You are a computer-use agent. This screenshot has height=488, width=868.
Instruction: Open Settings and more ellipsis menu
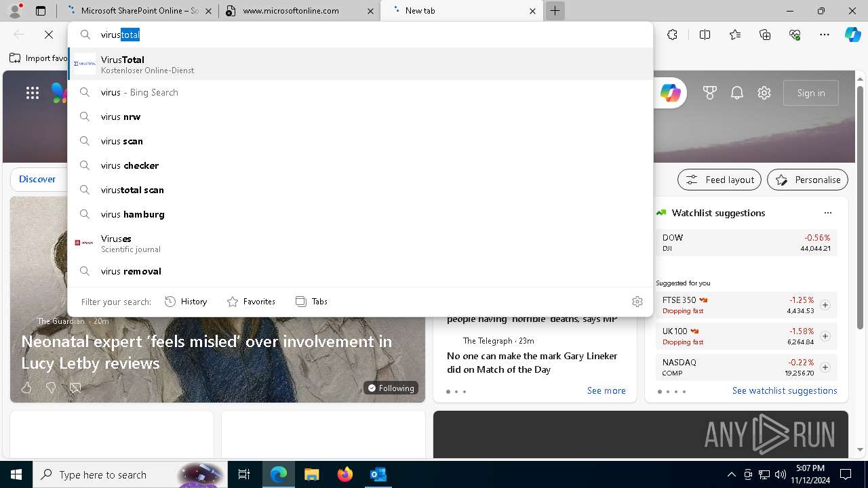(825, 35)
